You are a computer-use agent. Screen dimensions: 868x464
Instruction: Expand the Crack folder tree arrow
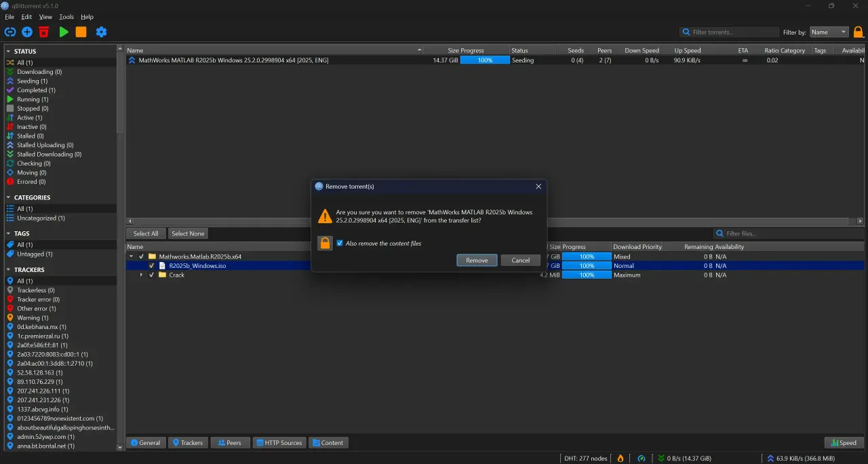point(141,275)
